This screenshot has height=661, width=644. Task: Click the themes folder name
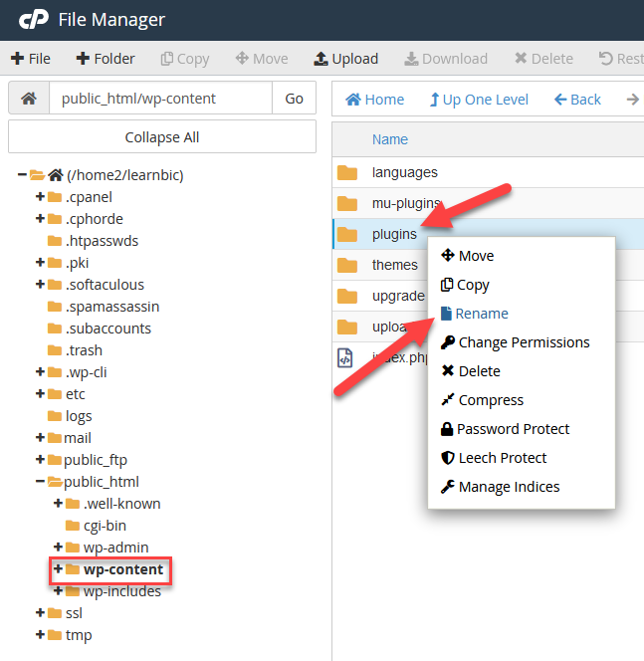pyautogui.click(x=395, y=265)
